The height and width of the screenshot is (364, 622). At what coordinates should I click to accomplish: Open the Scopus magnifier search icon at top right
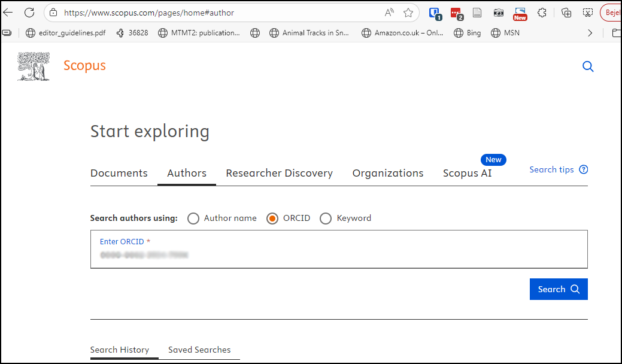click(x=588, y=66)
